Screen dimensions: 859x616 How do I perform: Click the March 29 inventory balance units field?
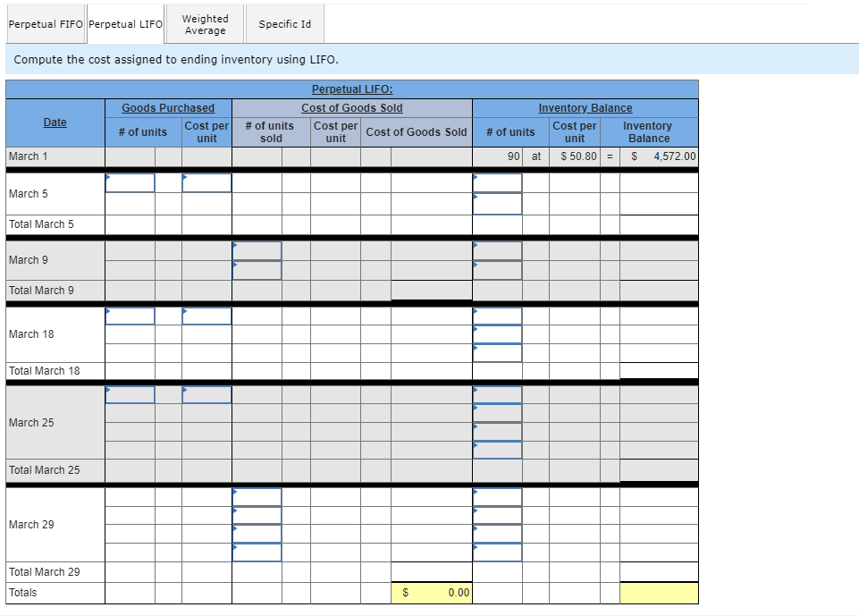click(x=497, y=496)
